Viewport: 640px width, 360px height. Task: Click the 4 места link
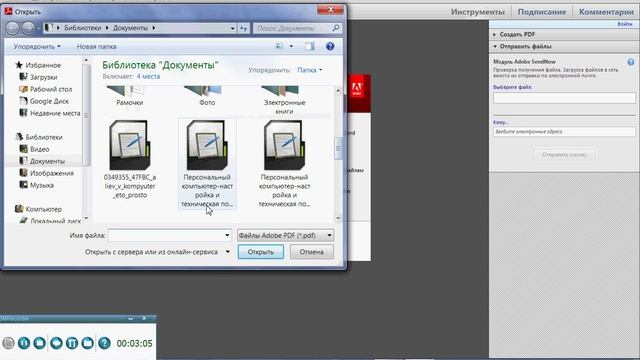148,76
